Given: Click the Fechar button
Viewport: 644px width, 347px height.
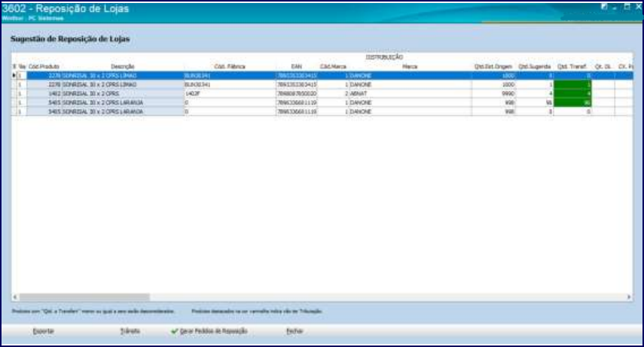Looking at the screenshot, I should coord(295,331).
